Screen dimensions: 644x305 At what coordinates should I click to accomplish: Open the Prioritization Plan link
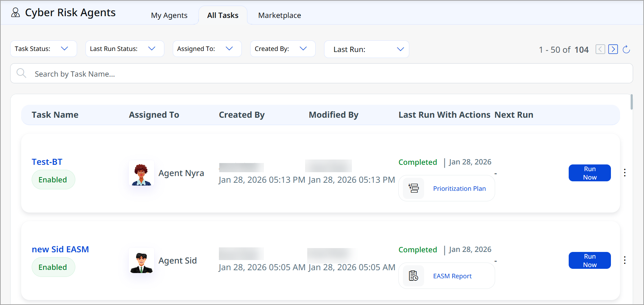[460, 189]
